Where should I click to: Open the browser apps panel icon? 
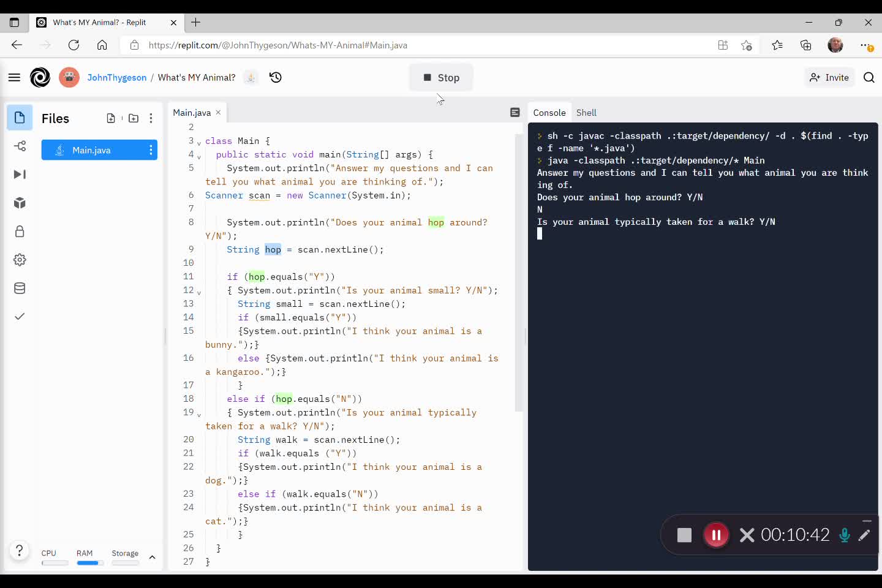[x=723, y=45]
